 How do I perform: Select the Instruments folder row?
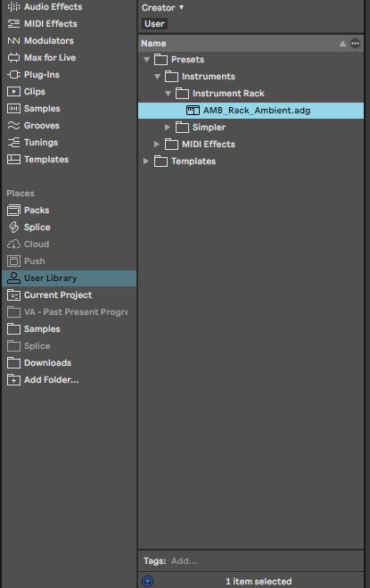point(251,77)
